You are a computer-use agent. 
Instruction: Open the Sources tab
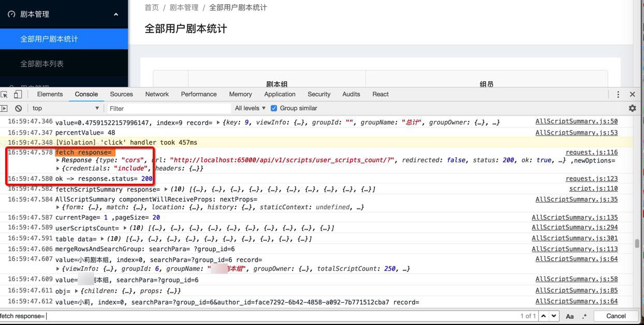(121, 94)
